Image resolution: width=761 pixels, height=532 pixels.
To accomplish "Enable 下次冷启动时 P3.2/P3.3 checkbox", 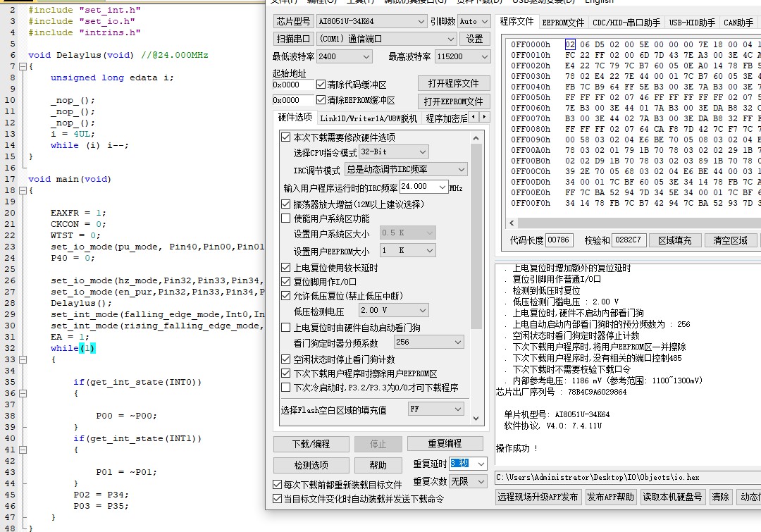I will point(286,388).
